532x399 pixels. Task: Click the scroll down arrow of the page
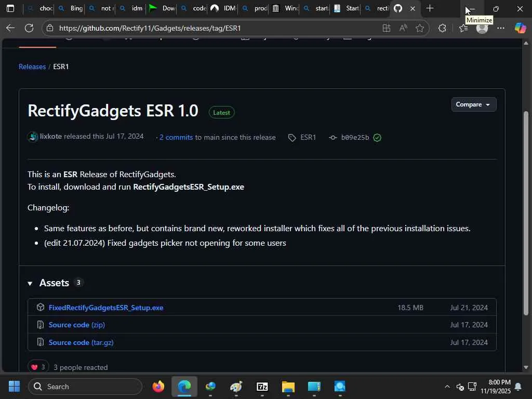tap(526, 367)
